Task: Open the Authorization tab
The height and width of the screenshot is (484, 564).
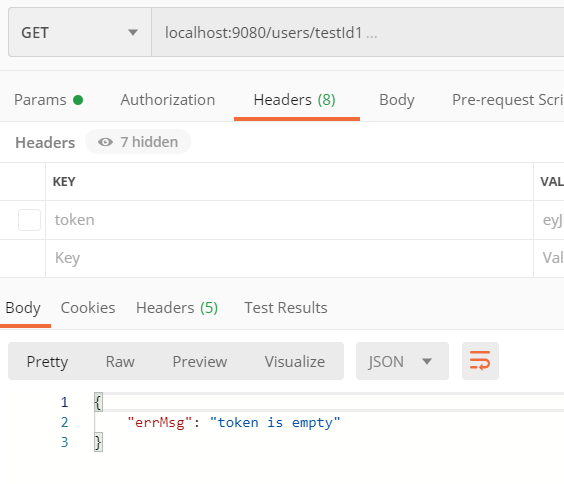Action: pyautogui.click(x=168, y=100)
